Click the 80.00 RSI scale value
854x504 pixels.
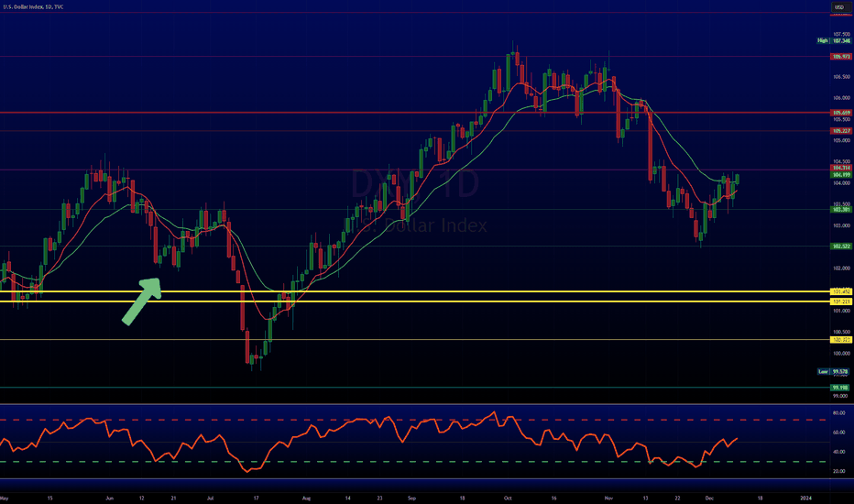(838, 413)
